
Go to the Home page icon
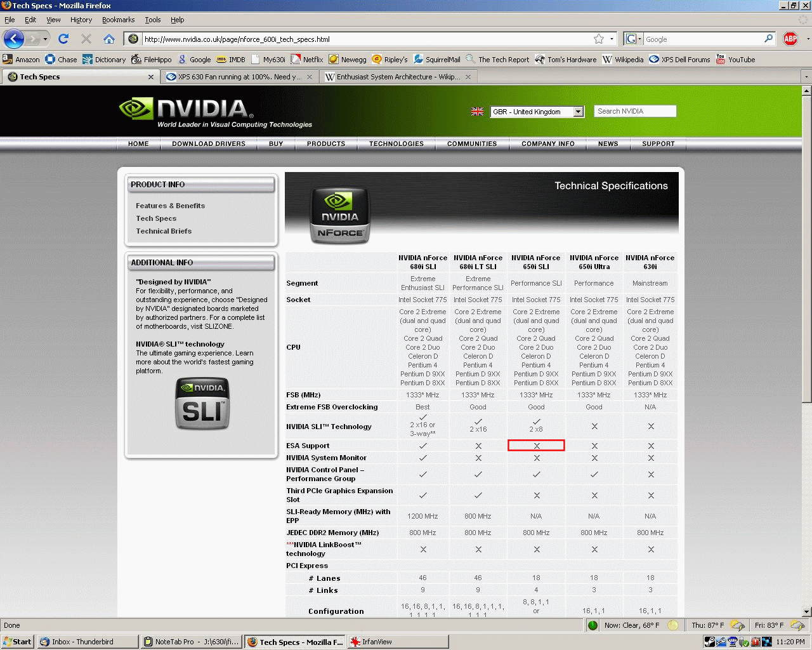pos(109,39)
